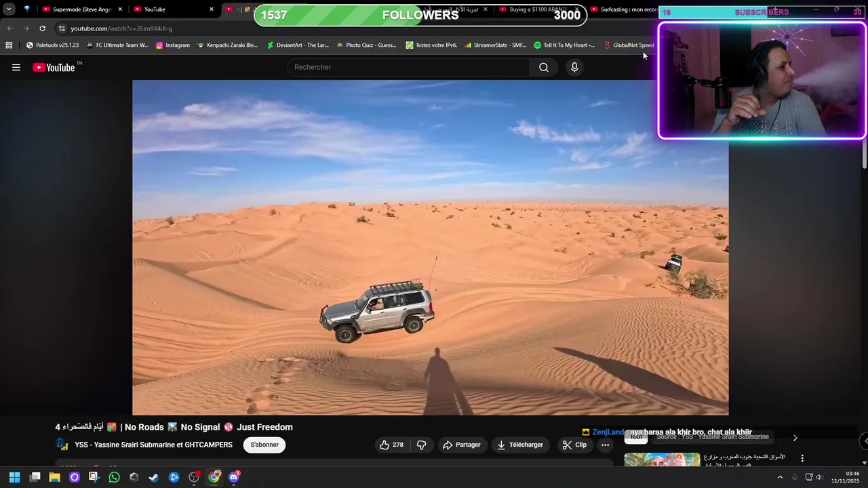Open the FC Ultimate Team W... bookmark
Screen dimensions: 868x488
pos(117,45)
